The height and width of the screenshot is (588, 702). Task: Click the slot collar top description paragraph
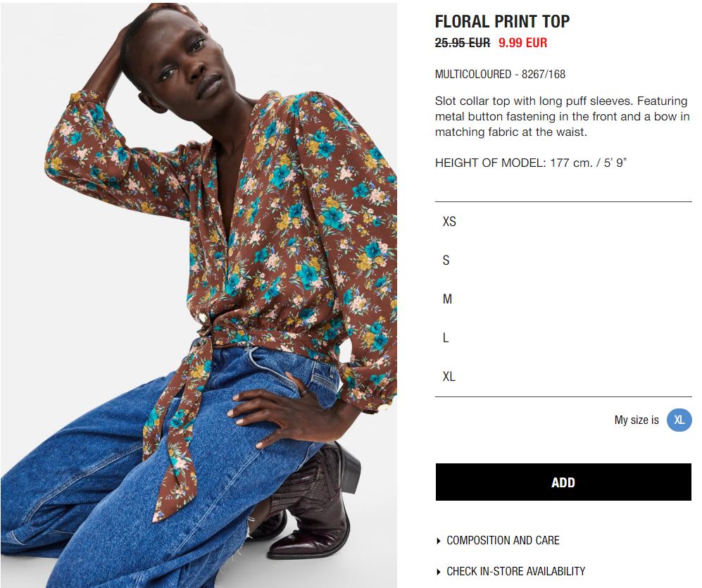562,116
